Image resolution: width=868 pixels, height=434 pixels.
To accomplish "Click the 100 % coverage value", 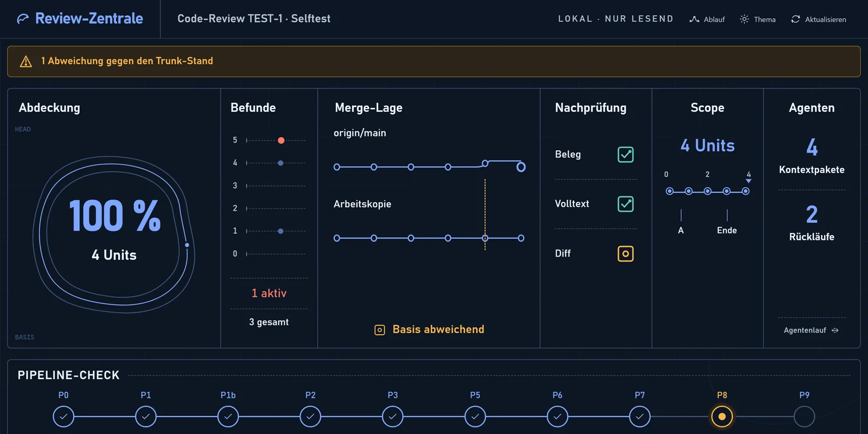I will click(115, 216).
